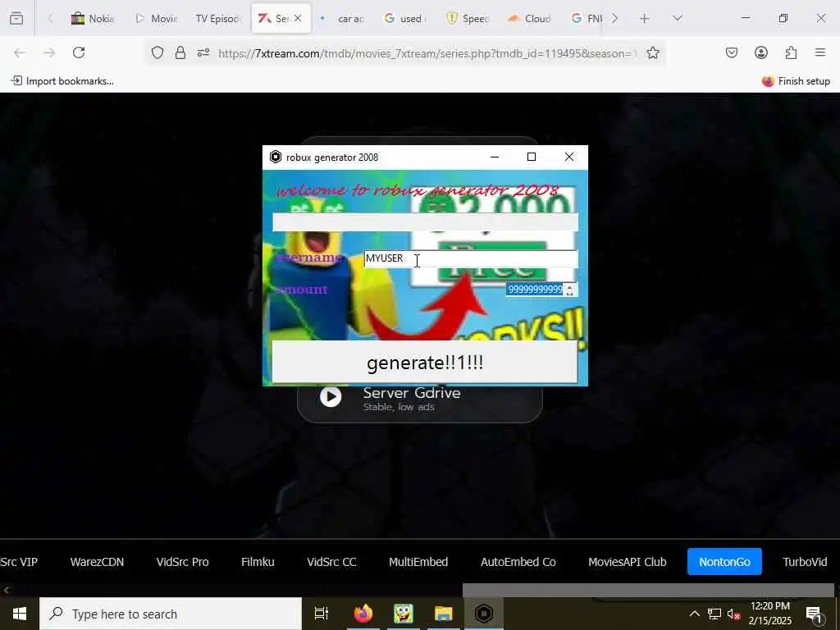Click the robux generator window title icon
The height and width of the screenshot is (630, 840).
(276, 157)
